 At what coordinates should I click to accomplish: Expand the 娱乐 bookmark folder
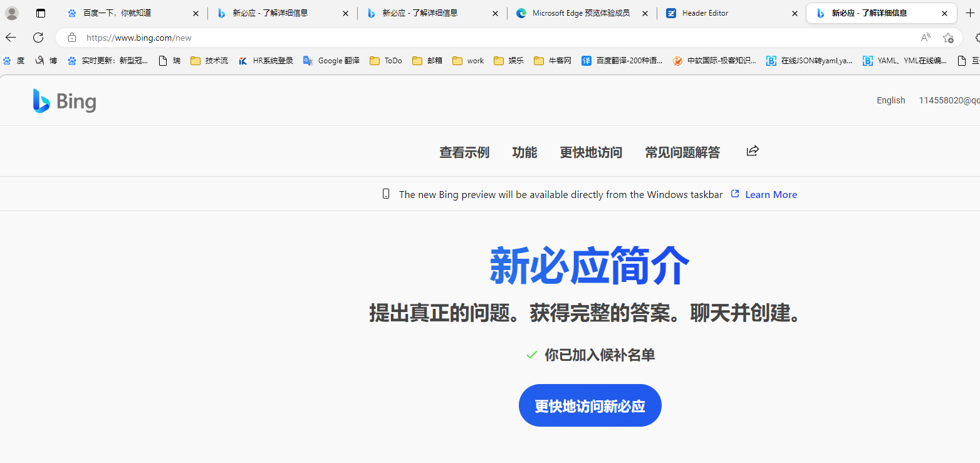pos(509,61)
